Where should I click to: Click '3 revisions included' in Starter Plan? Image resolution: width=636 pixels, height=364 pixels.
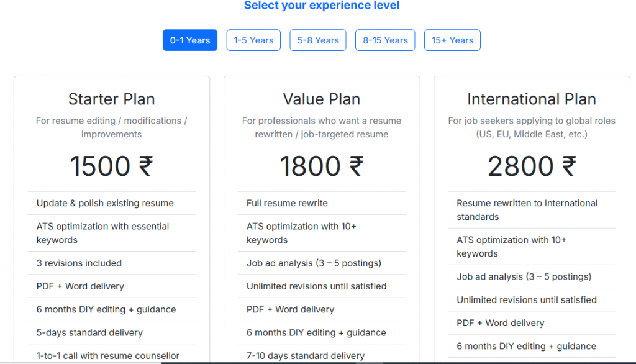[x=79, y=263]
